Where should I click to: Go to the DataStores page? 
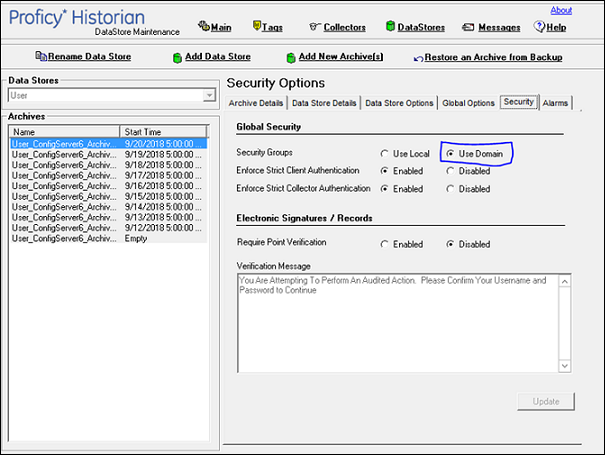pyautogui.click(x=421, y=27)
